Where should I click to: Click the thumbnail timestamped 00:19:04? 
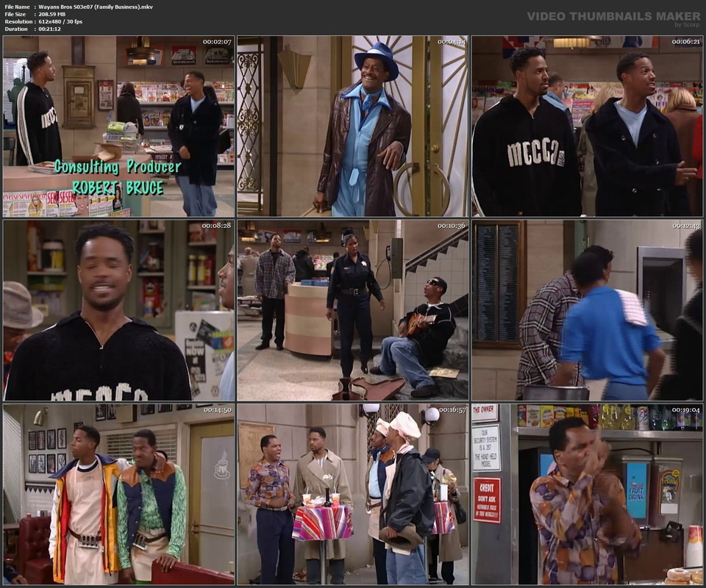click(x=587, y=494)
